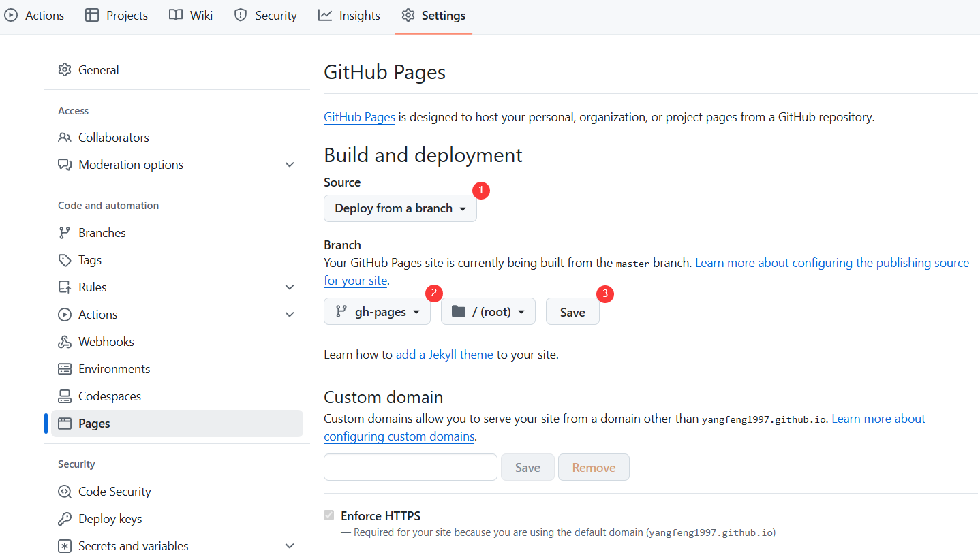Open the gh-pages branch selector
The image size is (980, 557).
(377, 312)
